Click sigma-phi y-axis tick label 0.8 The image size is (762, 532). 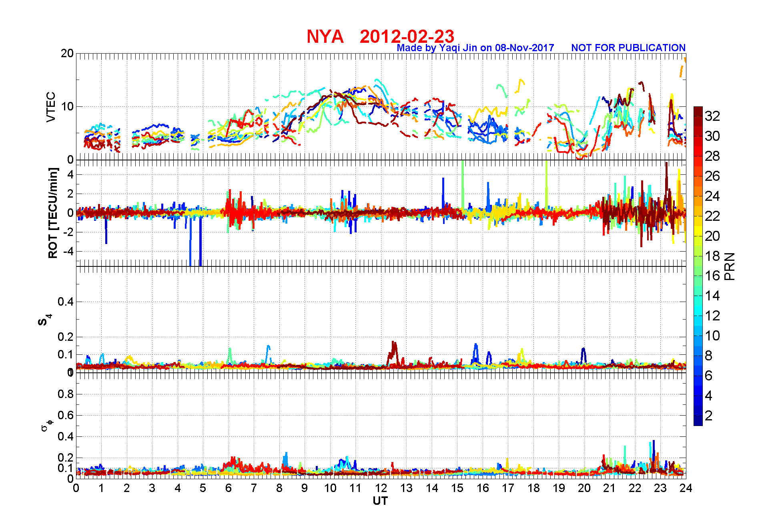66,394
